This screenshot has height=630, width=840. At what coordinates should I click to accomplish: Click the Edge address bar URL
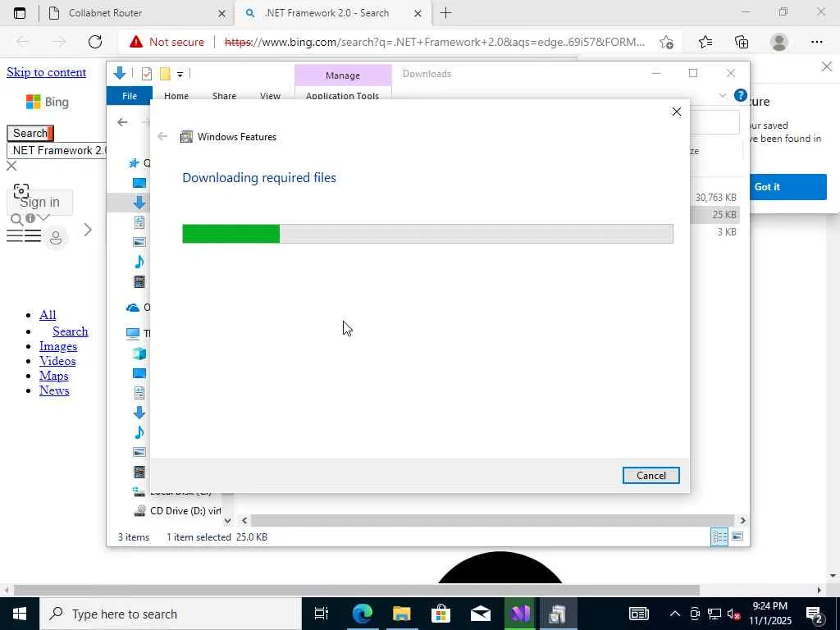coord(435,42)
